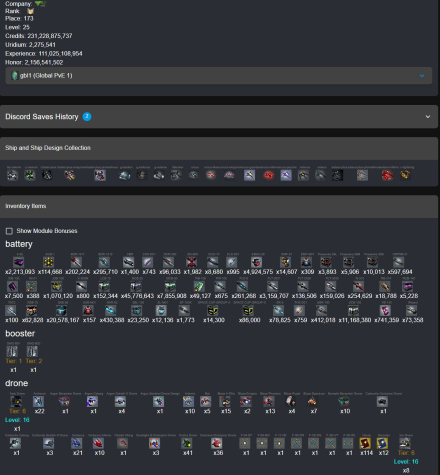This screenshot has height=475, width=440.
Task: Click the battery icon with quantity x202,224
Action: coord(76,262)
